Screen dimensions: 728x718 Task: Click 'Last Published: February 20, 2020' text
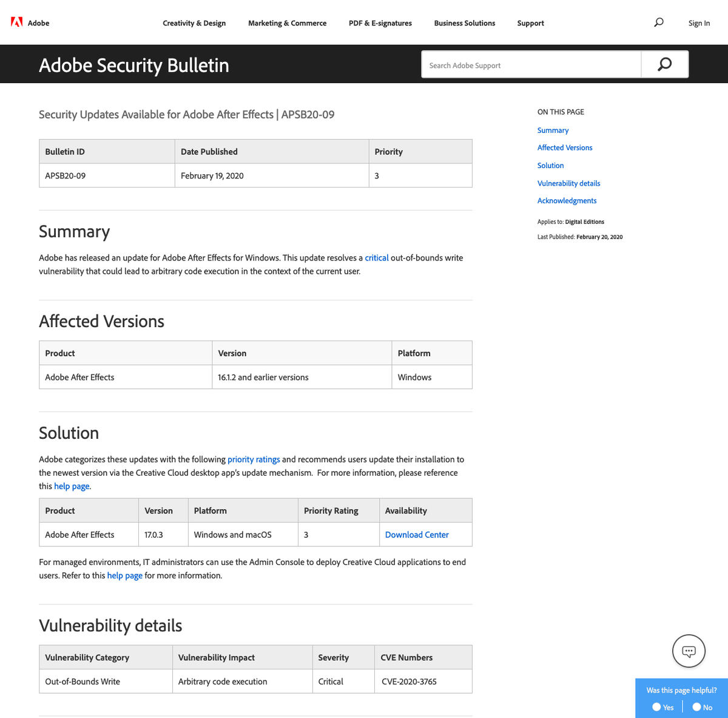(x=580, y=237)
